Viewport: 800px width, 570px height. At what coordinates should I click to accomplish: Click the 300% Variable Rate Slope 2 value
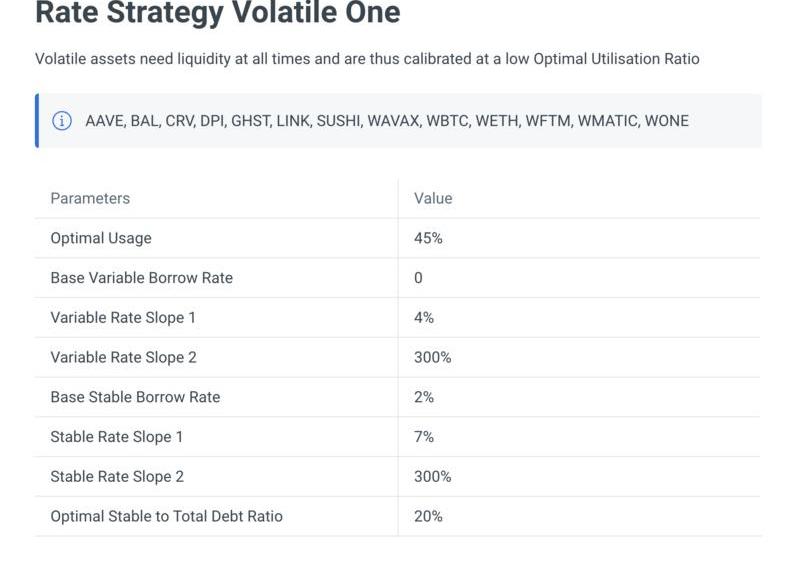click(433, 358)
